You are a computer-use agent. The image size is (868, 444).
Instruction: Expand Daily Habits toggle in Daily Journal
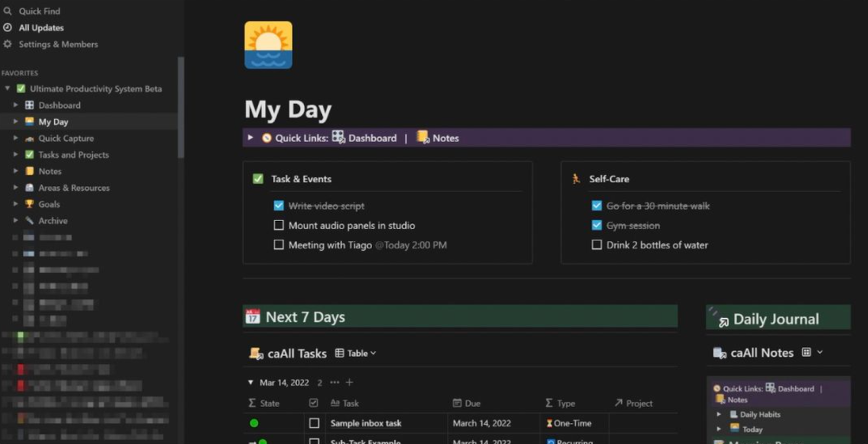[719, 414]
